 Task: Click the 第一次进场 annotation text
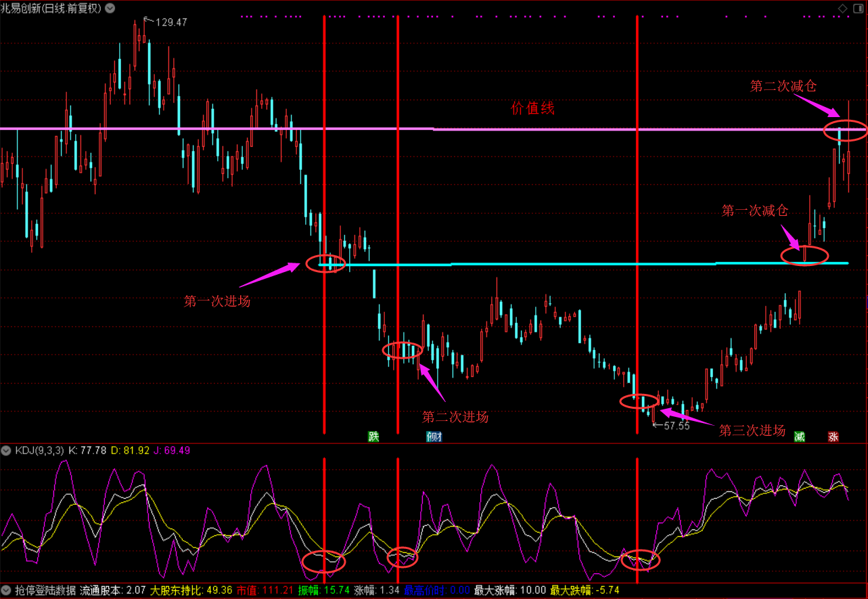coord(217,301)
